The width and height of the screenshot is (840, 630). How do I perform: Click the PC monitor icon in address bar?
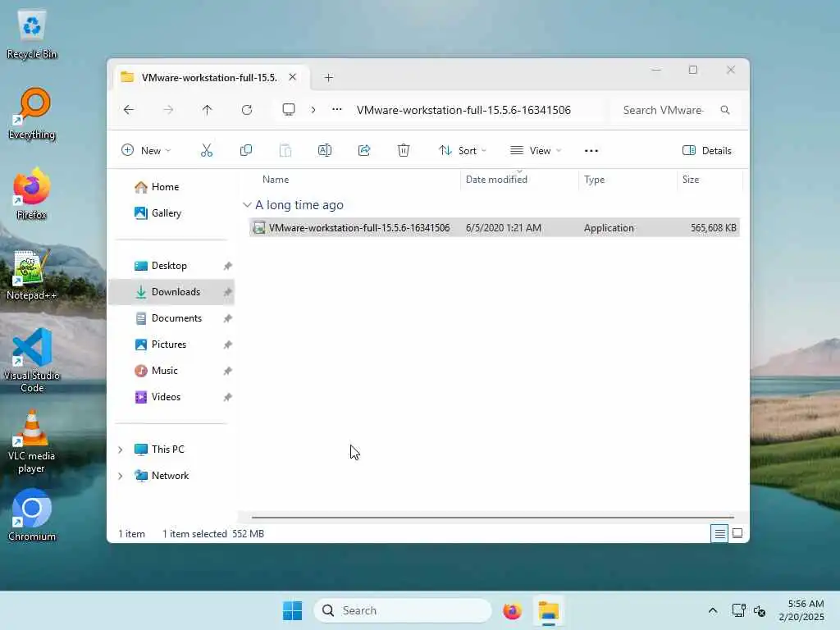click(x=289, y=110)
